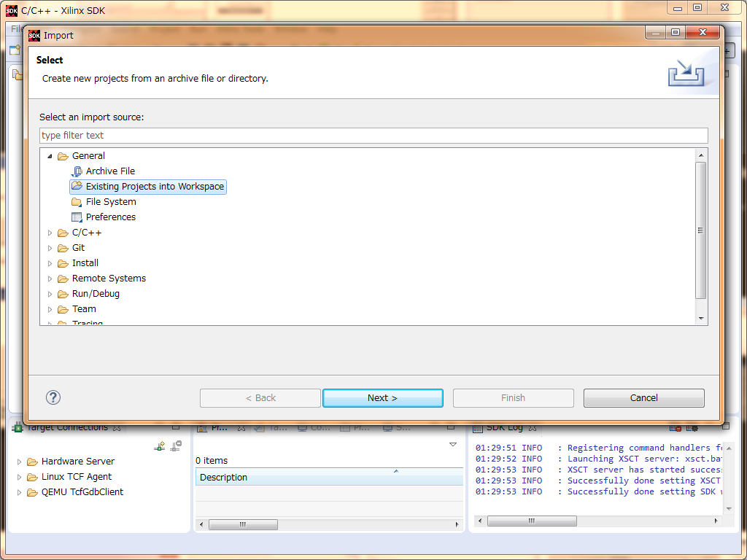Select Preferences import source
This screenshot has height=560, width=747.
tap(111, 217)
